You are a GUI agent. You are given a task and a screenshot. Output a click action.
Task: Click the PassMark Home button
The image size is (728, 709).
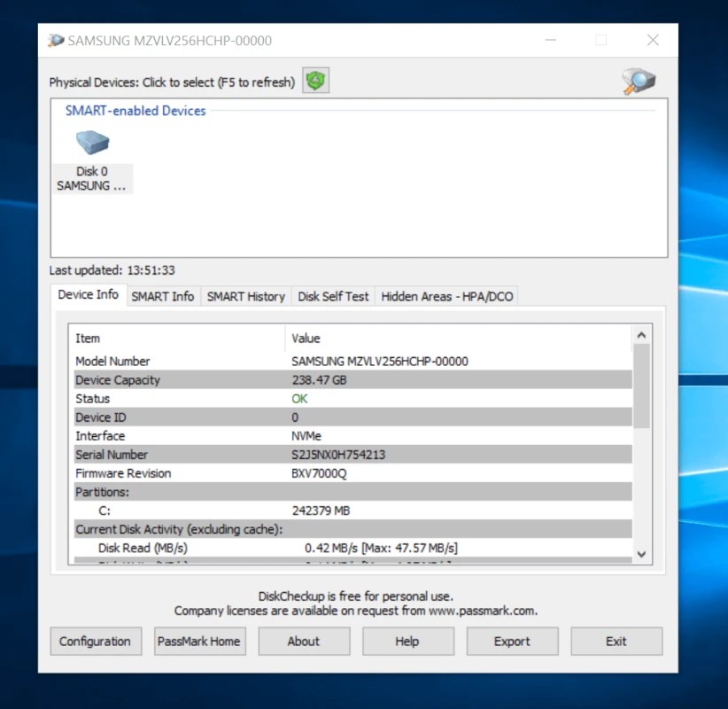tap(199, 641)
